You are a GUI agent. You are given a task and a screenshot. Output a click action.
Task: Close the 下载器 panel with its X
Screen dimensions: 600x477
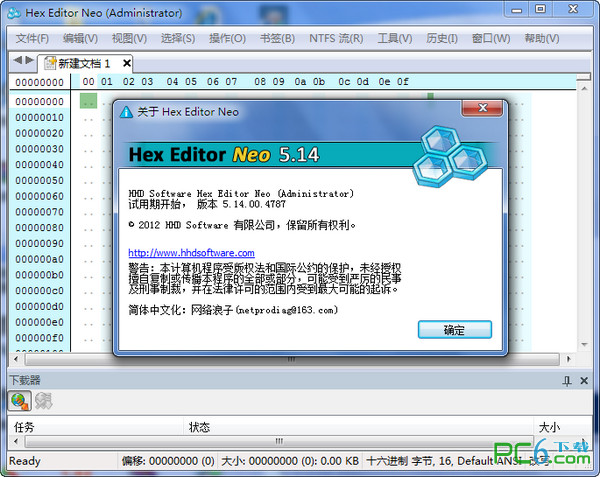coord(586,380)
